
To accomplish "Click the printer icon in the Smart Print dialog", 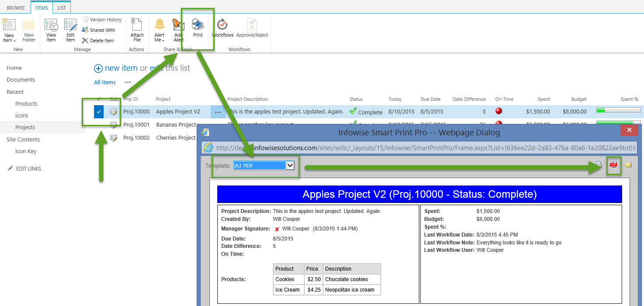I will 599,165.
